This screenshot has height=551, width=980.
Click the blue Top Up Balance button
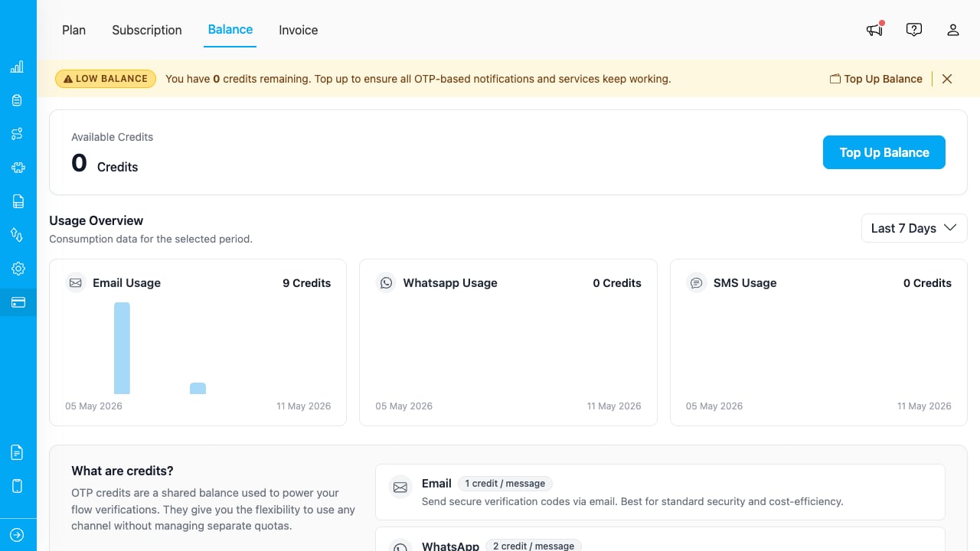pos(884,152)
